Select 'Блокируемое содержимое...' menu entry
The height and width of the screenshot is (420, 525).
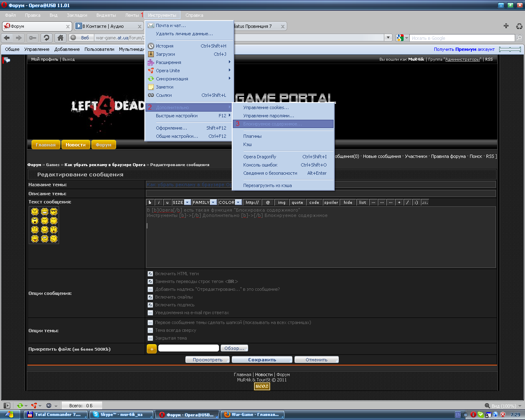pyautogui.click(x=272, y=124)
